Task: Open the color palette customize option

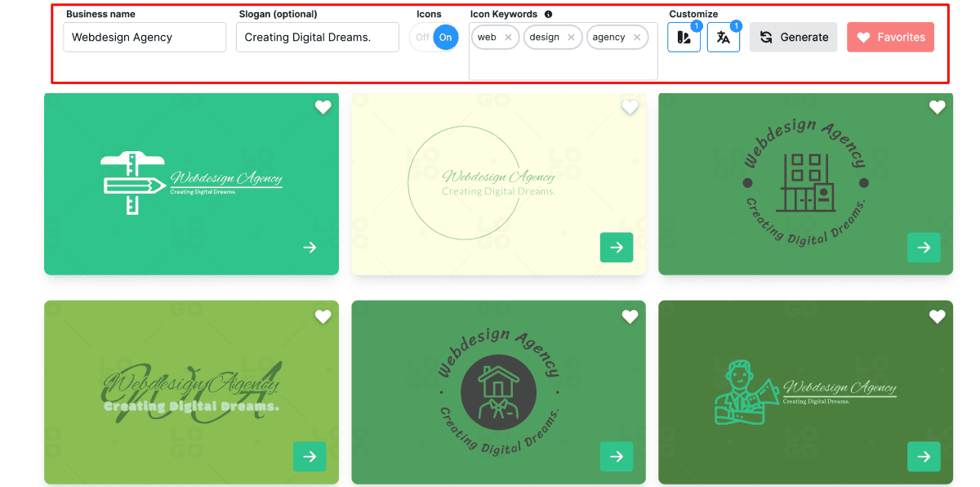Action: [x=684, y=38]
